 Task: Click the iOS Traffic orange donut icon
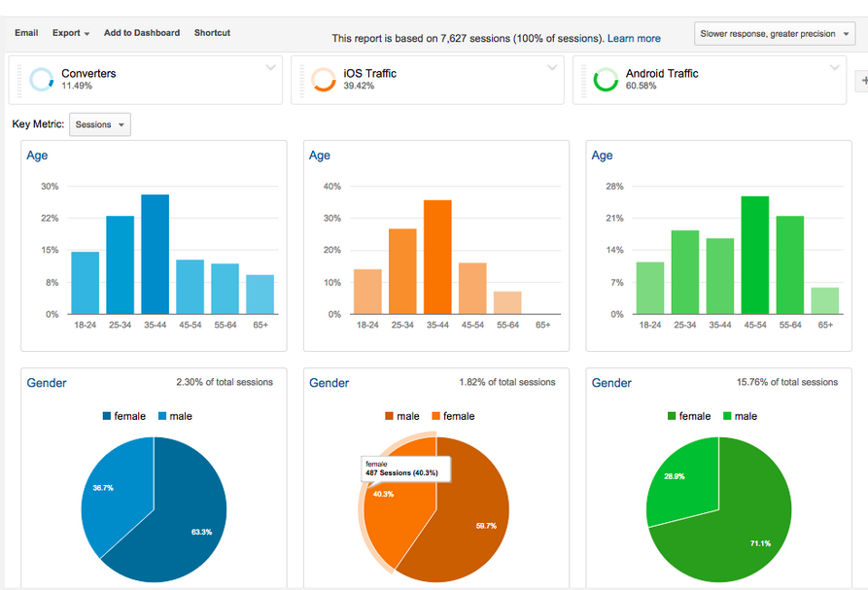[324, 79]
